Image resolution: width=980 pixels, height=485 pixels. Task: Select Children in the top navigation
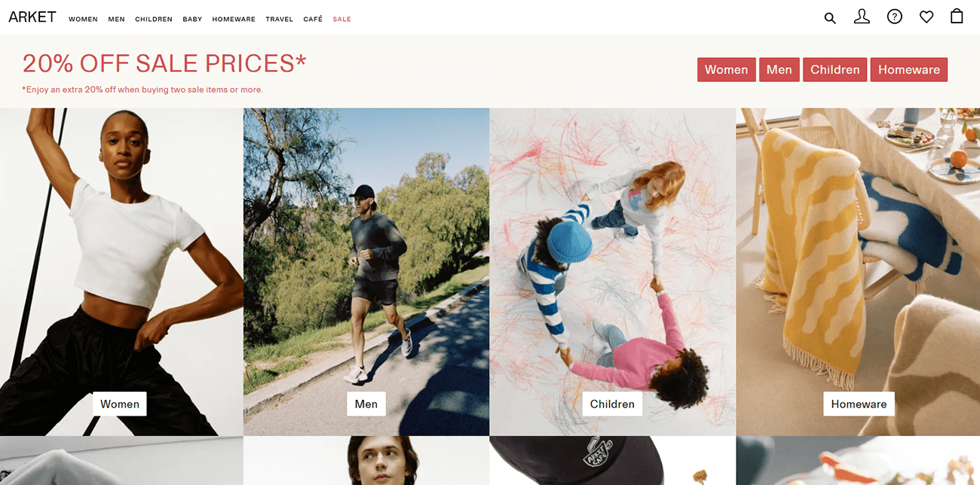click(x=154, y=20)
